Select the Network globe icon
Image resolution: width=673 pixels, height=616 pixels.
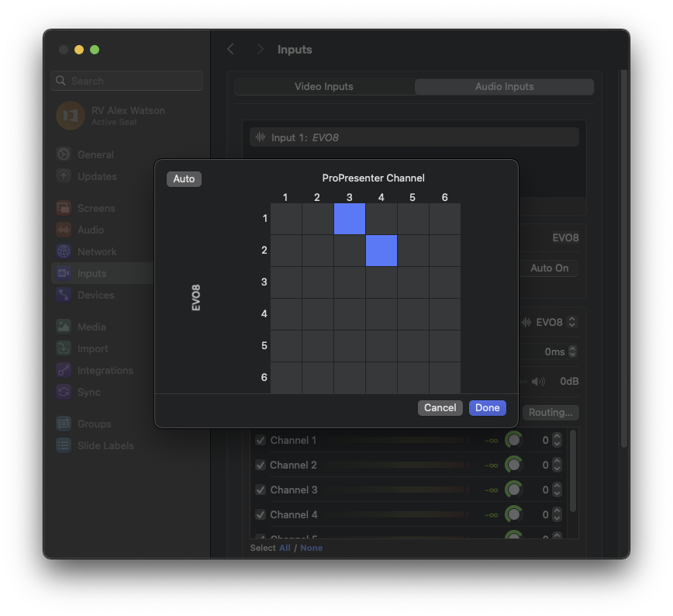(64, 251)
